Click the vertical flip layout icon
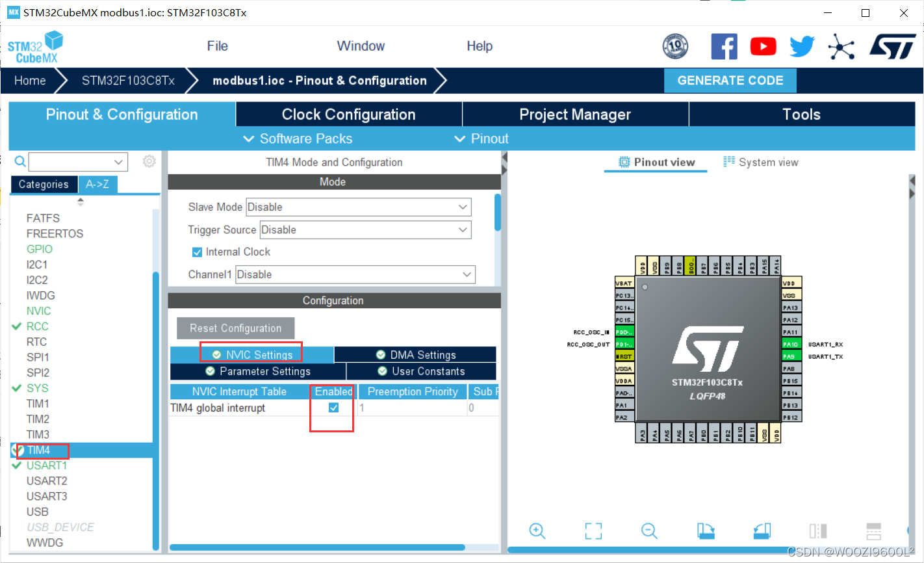The width and height of the screenshot is (924, 563). click(874, 530)
